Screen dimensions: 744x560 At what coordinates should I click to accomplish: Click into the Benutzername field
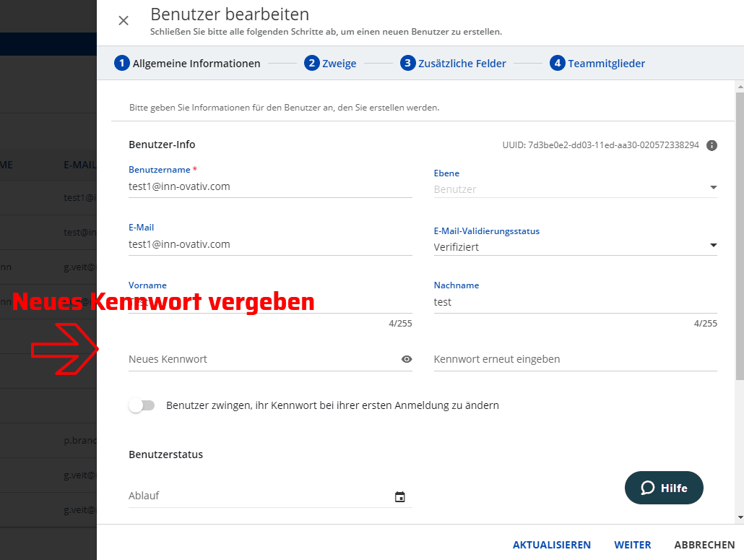click(x=269, y=186)
